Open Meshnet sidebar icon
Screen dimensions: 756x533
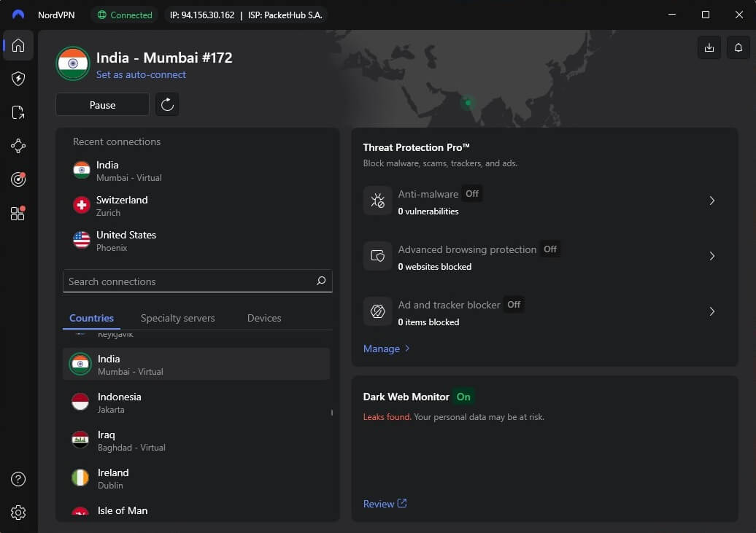pyautogui.click(x=18, y=146)
